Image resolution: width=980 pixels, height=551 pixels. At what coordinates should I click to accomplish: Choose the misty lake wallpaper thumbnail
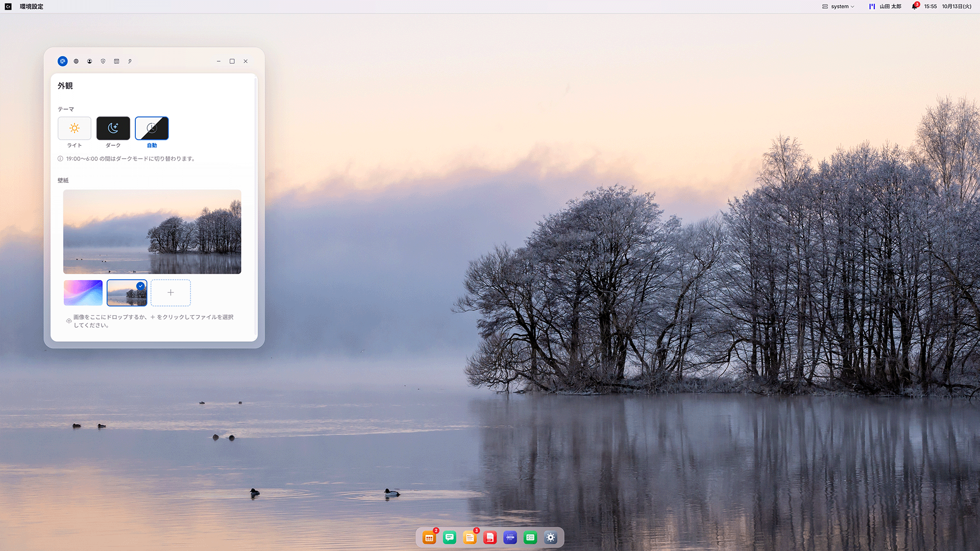click(x=127, y=293)
